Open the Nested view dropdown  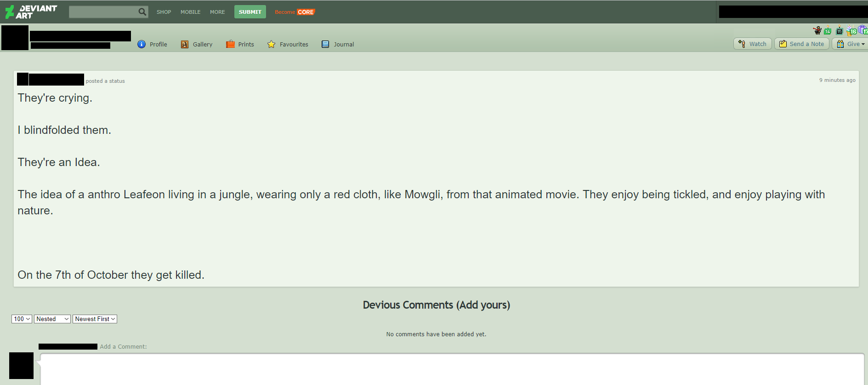[x=52, y=319]
